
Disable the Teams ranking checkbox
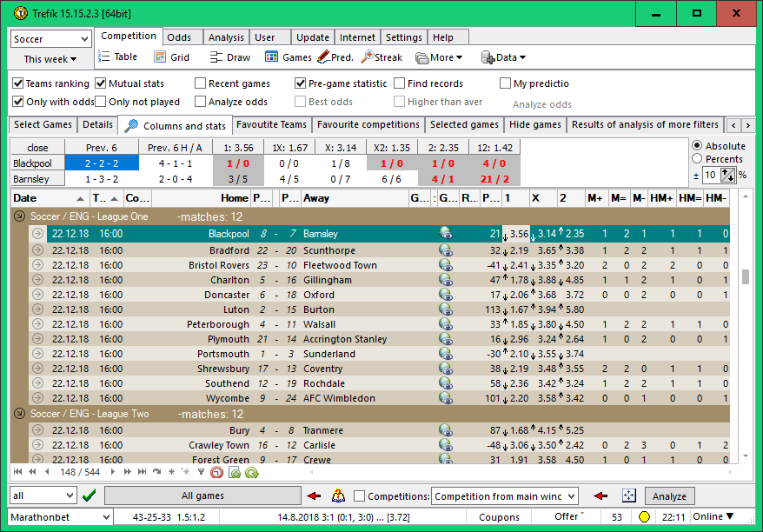18,83
